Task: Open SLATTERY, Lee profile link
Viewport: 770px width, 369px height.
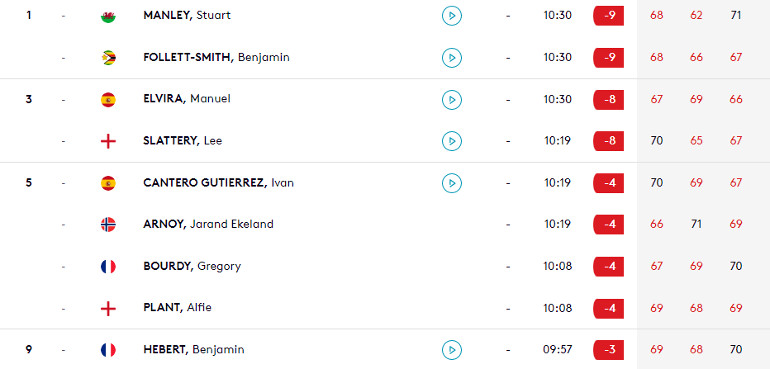Action: (183, 141)
